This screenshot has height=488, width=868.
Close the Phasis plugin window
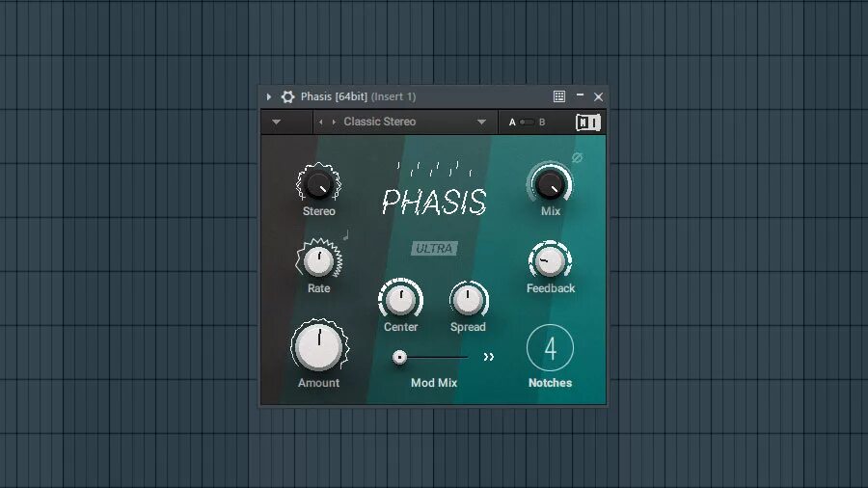pos(598,96)
